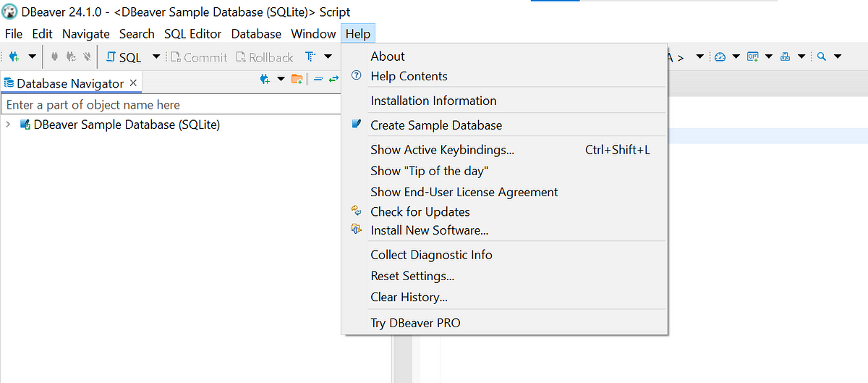Viewport: 868px width, 383px height.
Task: Open dropdown arrow next to main toolbar New Connection icon
Action: pos(32,56)
